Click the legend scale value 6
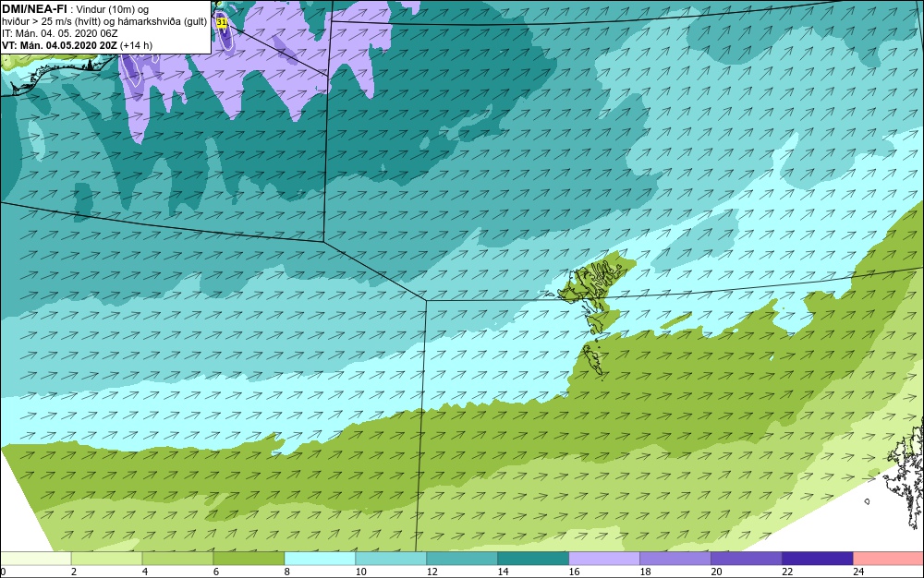The height and width of the screenshot is (578, 924). pyautogui.click(x=216, y=572)
